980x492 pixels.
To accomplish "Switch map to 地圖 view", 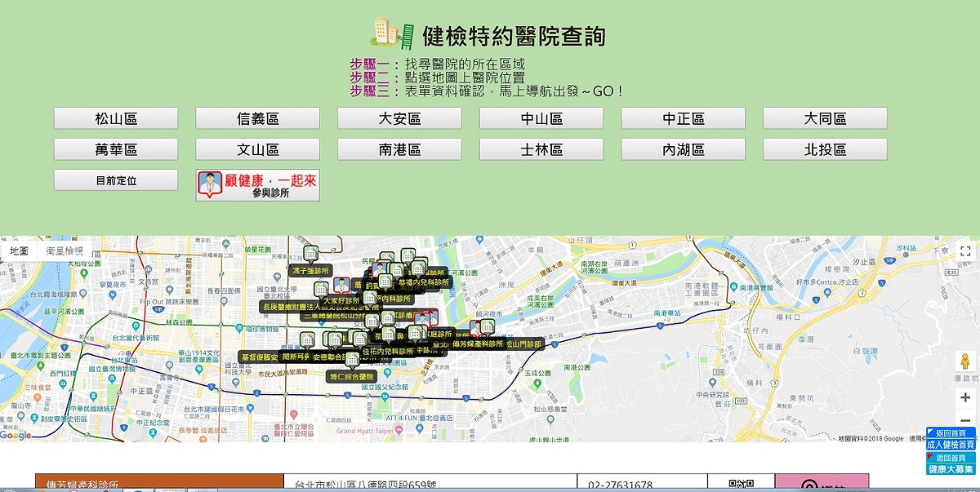I will [x=20, y=251].
